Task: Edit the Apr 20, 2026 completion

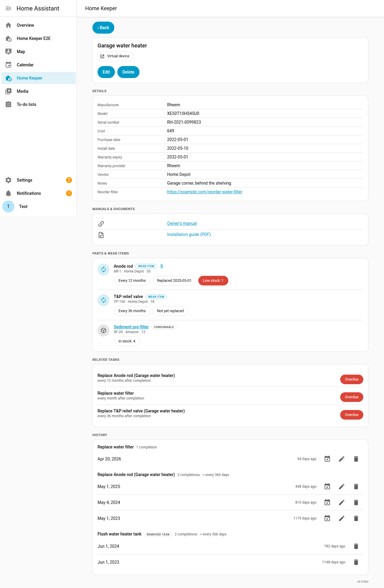Action: point(342,459)
